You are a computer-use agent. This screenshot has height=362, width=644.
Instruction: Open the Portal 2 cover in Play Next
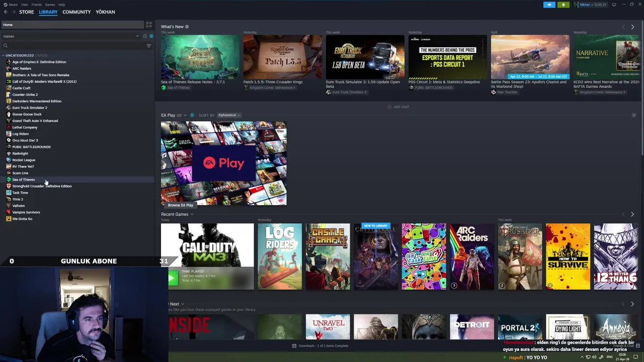520,327
